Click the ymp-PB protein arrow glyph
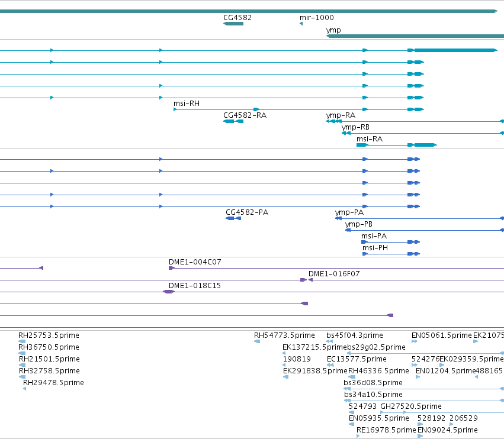504x439 pixels. (x=348, y=230)
